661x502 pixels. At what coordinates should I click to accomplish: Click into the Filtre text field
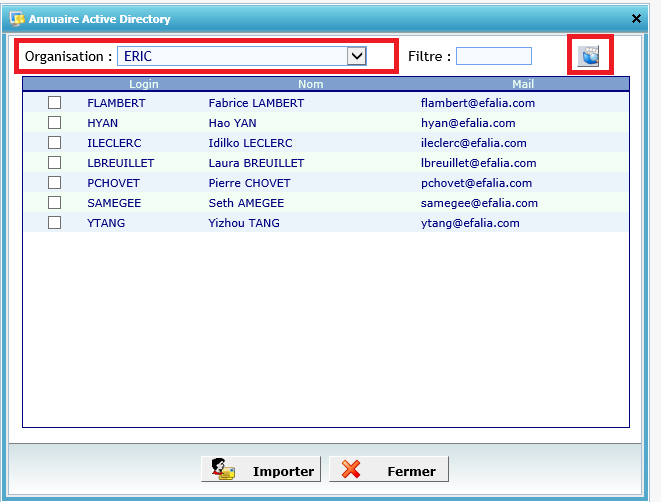(x=493, y=56)
